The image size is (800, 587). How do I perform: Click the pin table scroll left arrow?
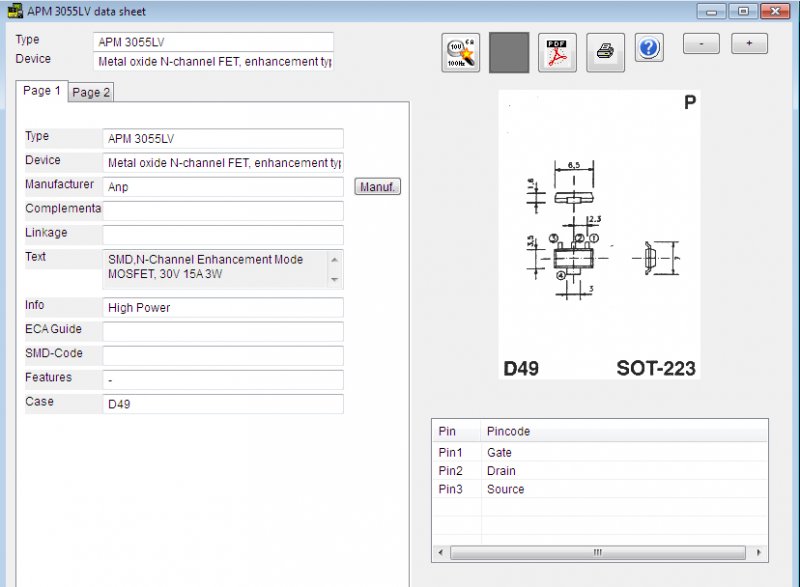441,552
